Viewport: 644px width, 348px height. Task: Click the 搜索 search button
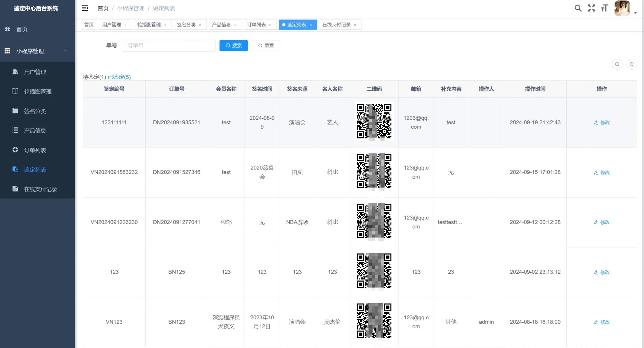(x=233, y=45)
